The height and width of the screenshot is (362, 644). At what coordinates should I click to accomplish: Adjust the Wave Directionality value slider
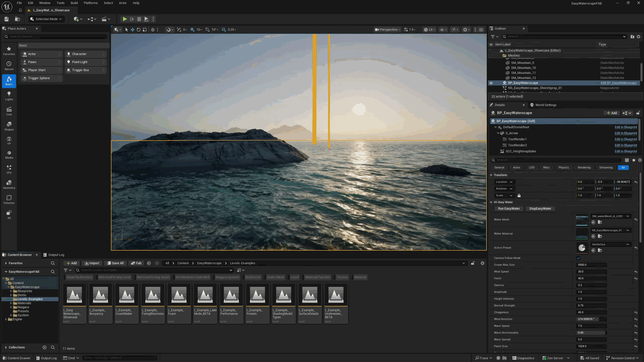(591, 333)
